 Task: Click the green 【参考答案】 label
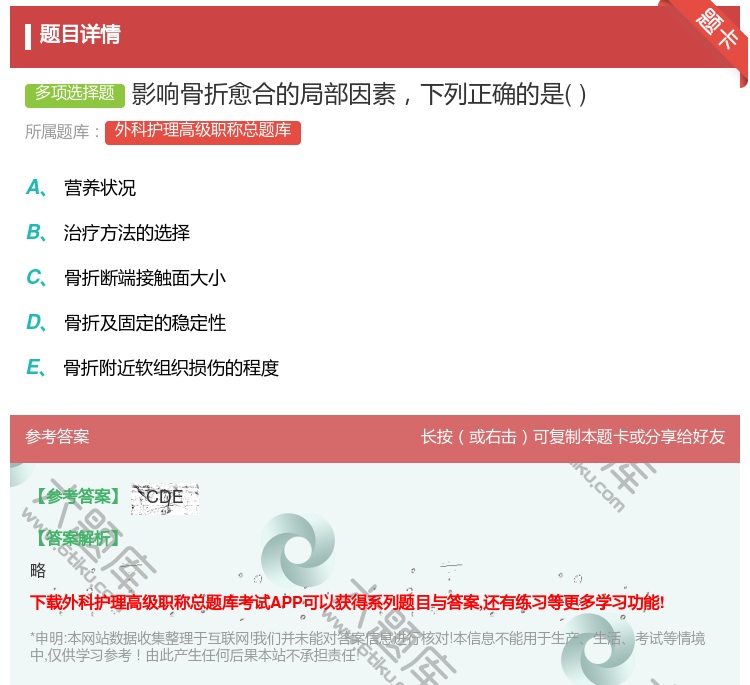coord(76,497)
